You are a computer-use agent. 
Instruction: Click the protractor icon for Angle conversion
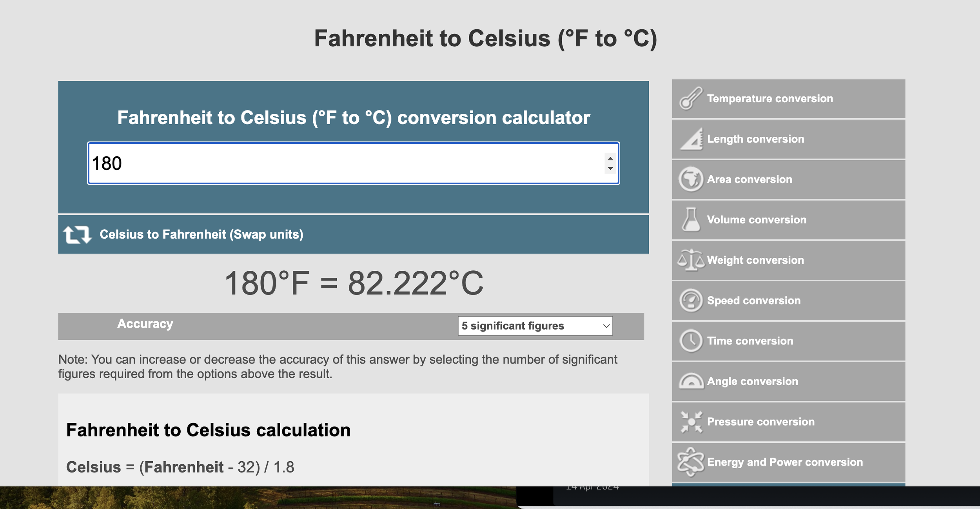pyautogui.click(x=691, y=381)
